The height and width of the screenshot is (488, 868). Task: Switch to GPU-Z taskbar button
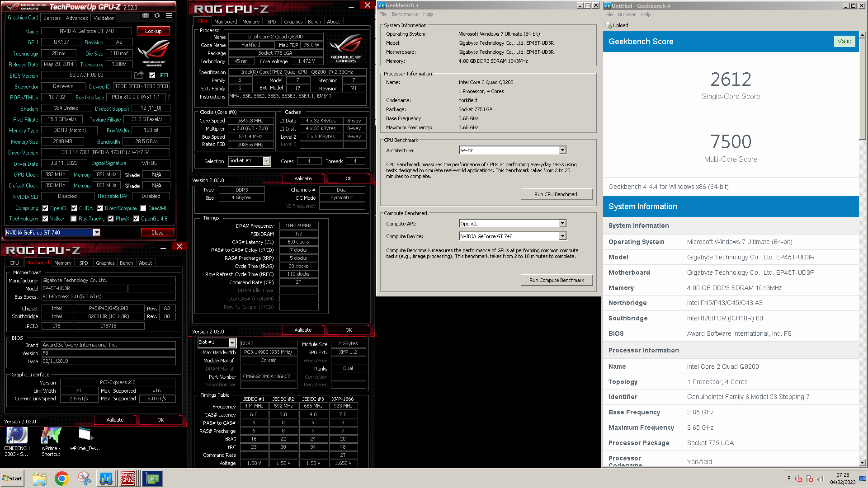(x=152, y=479)
